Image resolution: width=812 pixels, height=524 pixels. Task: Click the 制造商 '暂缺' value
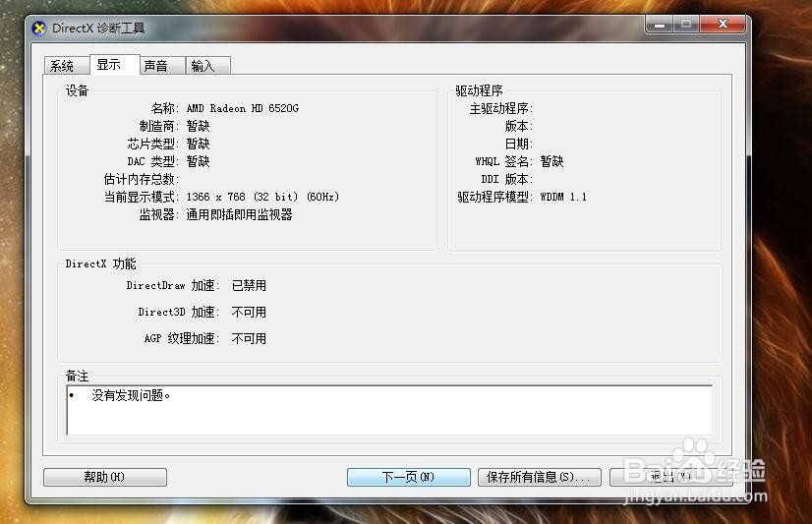[x=199, y=126]
